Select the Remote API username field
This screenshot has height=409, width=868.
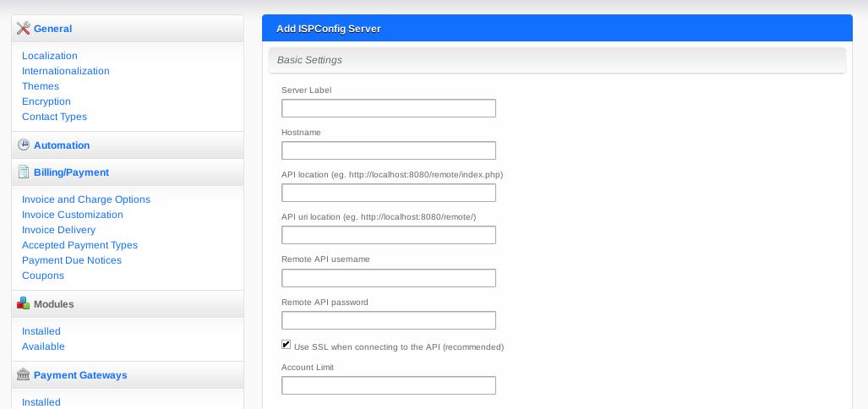(389, 278)
